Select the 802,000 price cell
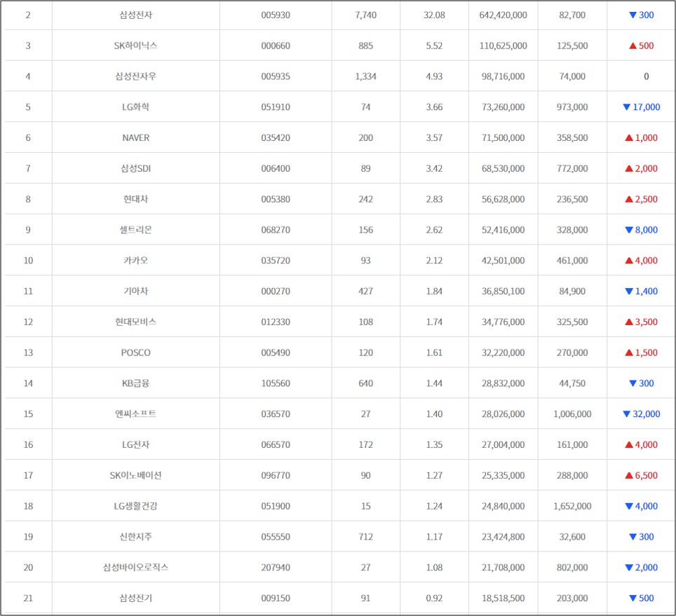This screenshot has height=616, width=676. [x=572, y=567]
